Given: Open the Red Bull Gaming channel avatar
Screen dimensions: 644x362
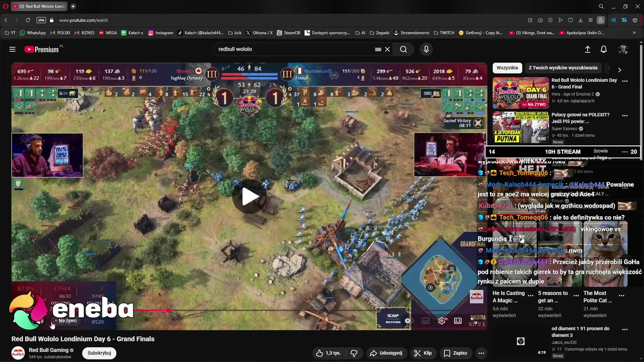Looking at the screenshot, I should [x=18, y=353].
